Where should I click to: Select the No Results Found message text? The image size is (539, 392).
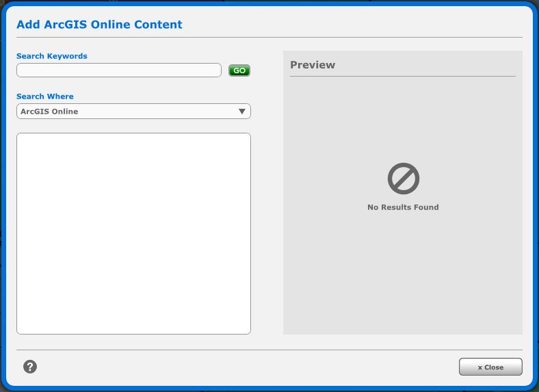pyautogui.click(x=403, y=207)
